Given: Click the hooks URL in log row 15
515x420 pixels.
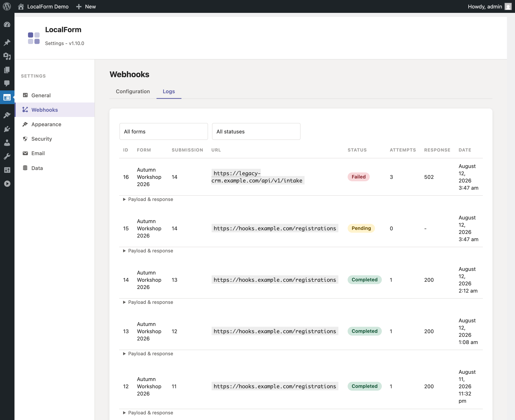Looking at the screenshot, I should click(275, 228).
